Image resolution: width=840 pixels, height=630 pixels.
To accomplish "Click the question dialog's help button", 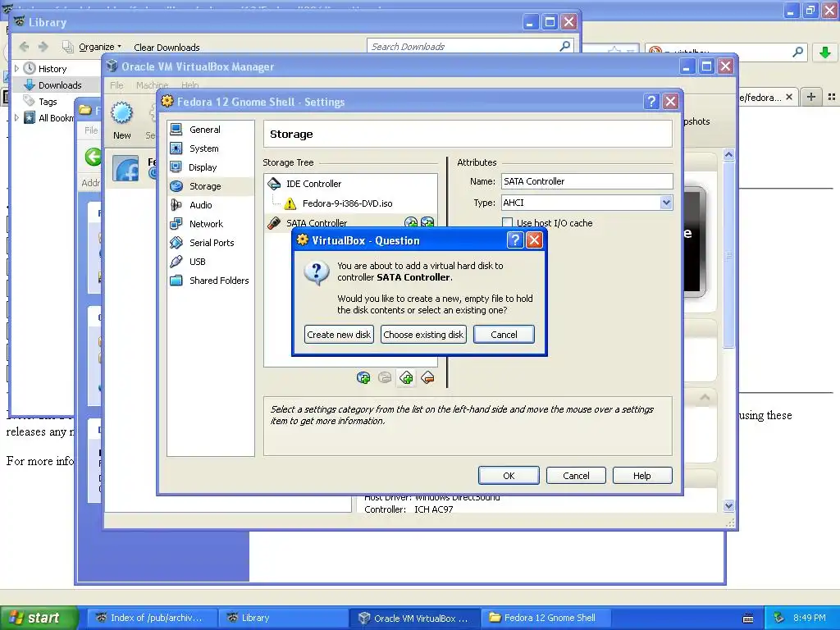I will [x=515, y=240].
